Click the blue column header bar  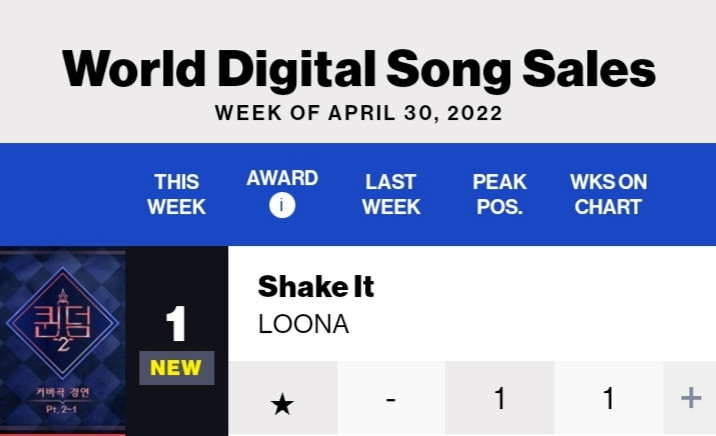[x=358, y=194]
